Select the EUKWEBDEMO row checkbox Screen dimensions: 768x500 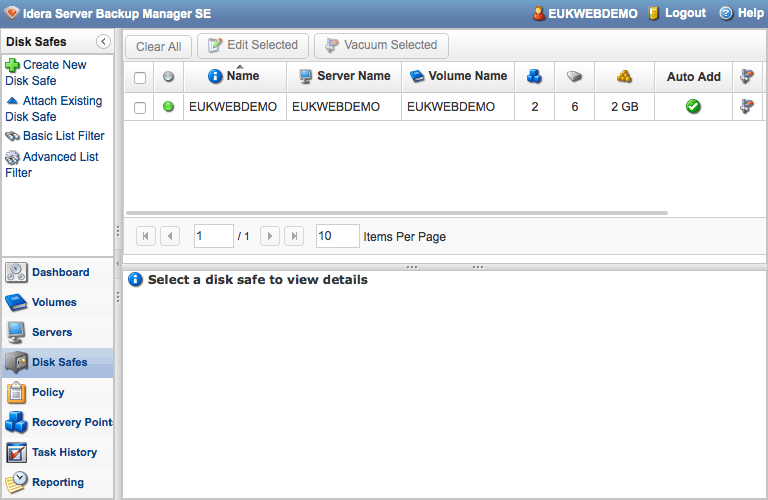click(x=140, y=107)
